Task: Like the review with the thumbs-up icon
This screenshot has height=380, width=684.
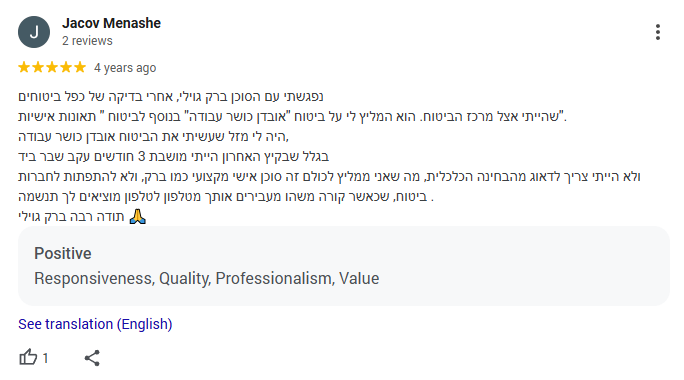Action: pyautogui.click(x=28, y=357)
